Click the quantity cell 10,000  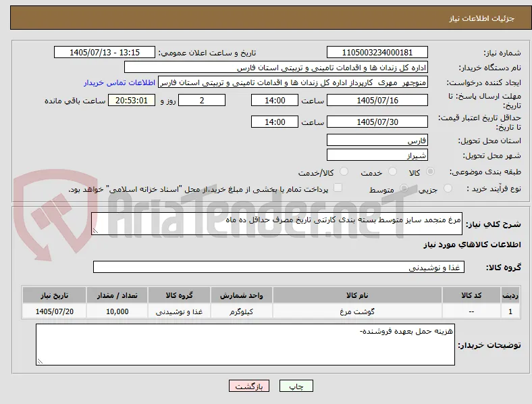coord(117,311)
